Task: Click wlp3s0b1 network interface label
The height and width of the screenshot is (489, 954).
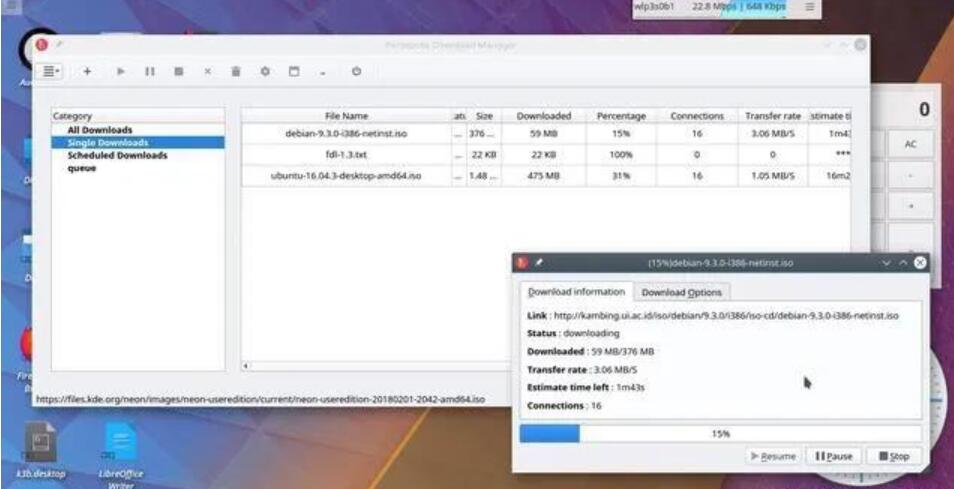Action: click(x=654, y=6)
